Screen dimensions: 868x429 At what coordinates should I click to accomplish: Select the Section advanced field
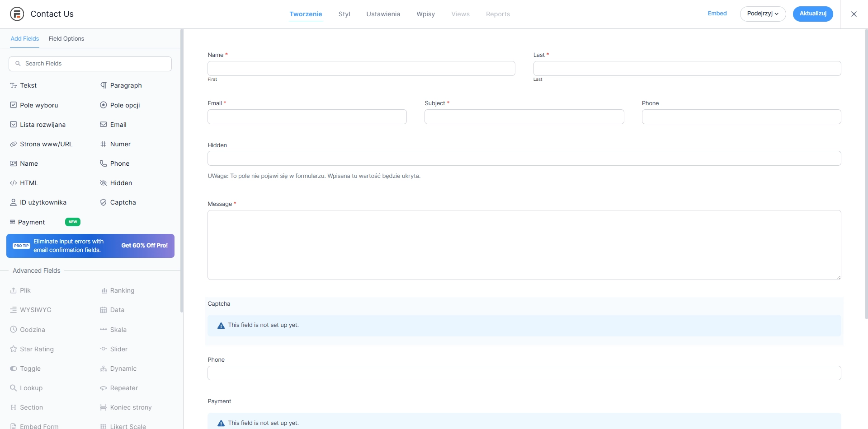point(27,407)
